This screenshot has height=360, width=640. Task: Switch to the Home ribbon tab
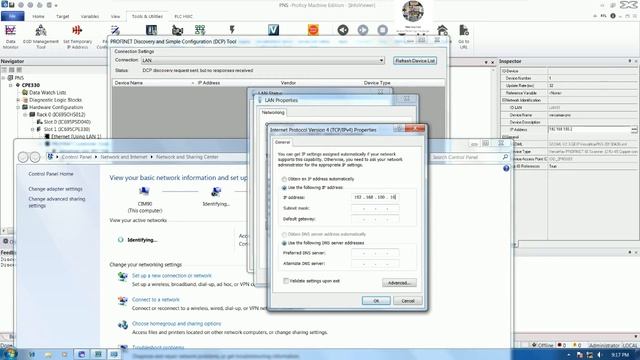click(38, 16)
